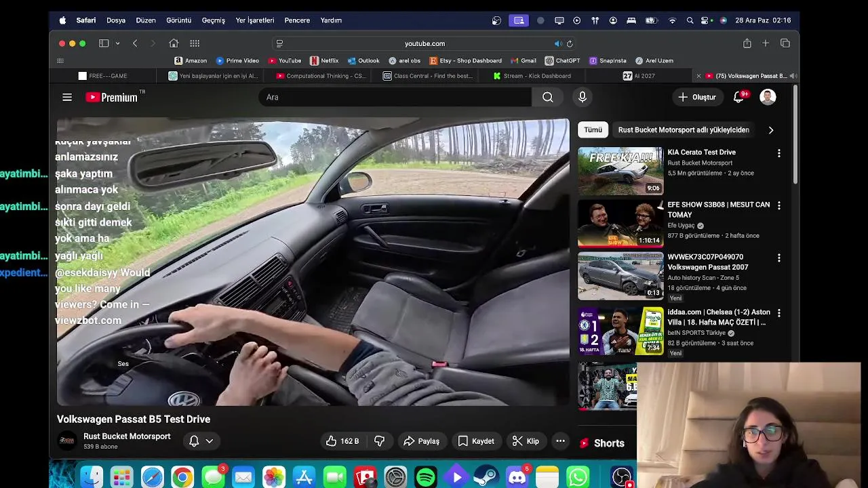Image resolution: width=868 pixels, height=488 pixels.
Task: Open options for the iddaa.com Chelsea video
Action: click(x=778, y=313)
